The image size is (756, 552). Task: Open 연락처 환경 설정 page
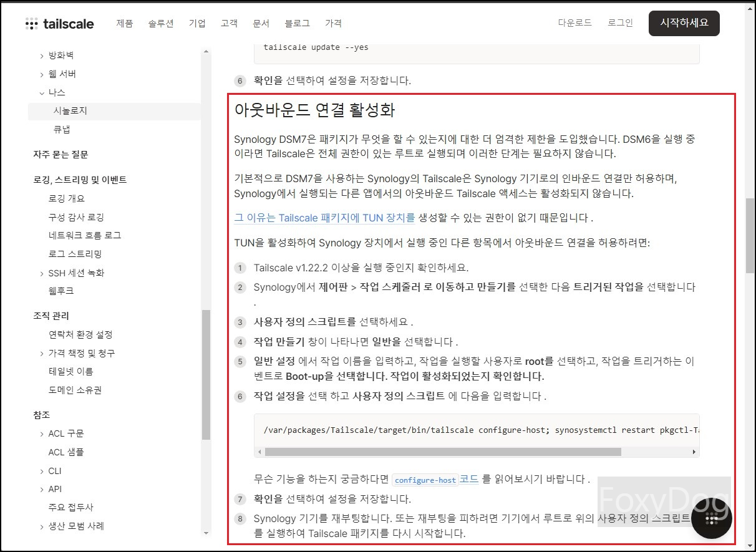click(80, 335)
